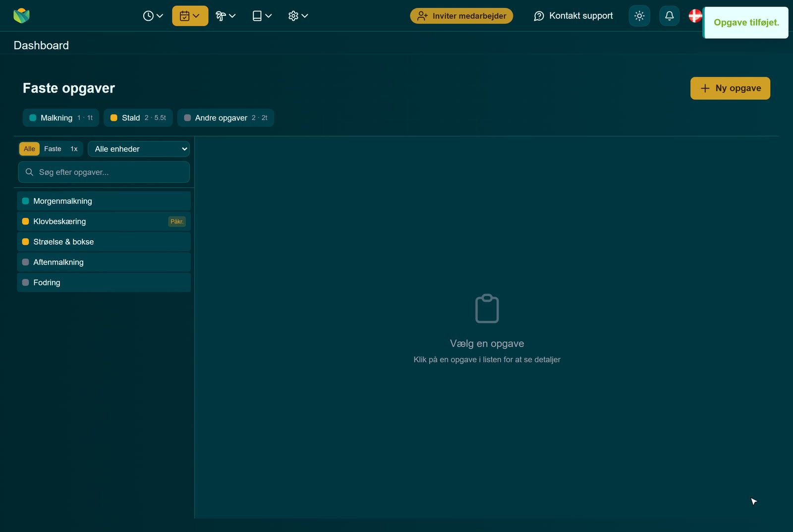Open the Aftenmalkning task

point(104,262)
